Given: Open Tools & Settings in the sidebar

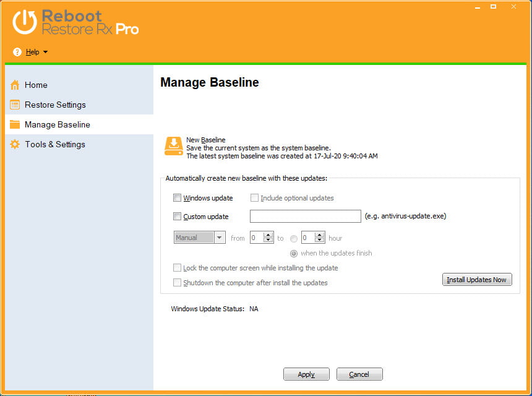Looking at the screenshot, I should 55,144.
